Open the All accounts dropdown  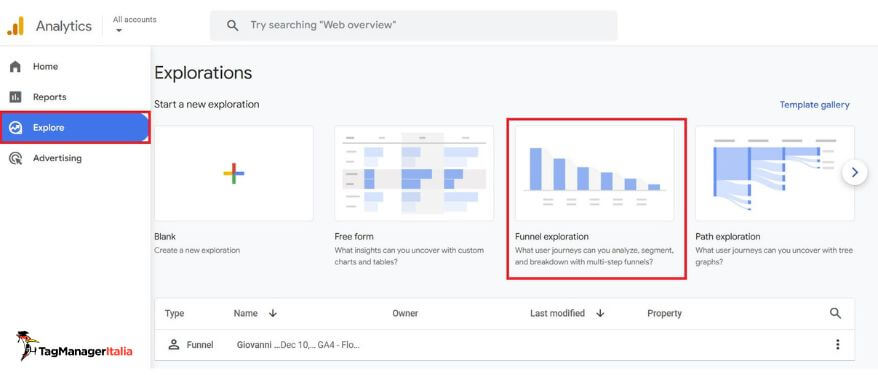(134, 24)
